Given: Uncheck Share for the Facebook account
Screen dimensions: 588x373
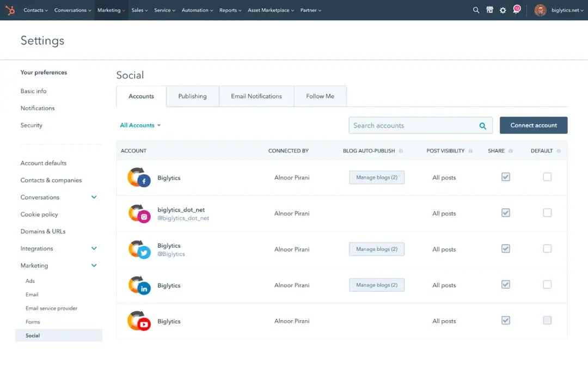Looking at the screenshot, I should pos(506,177).
